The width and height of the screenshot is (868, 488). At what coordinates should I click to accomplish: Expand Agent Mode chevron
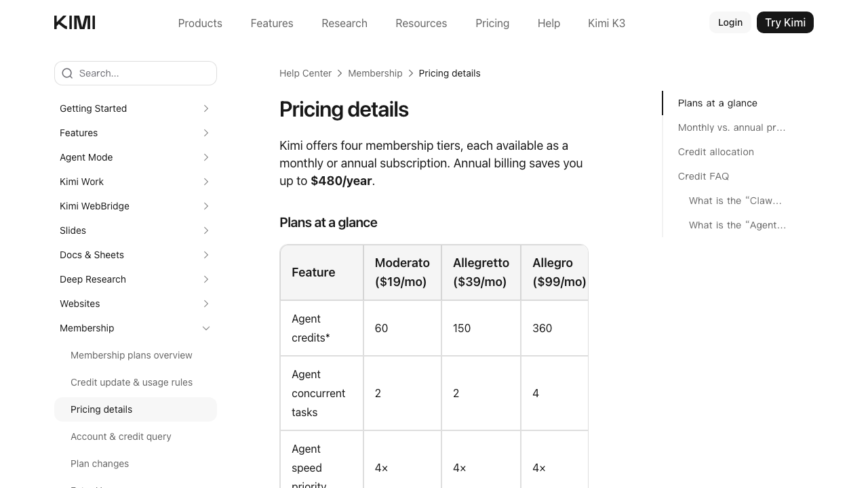coord(206,157)
